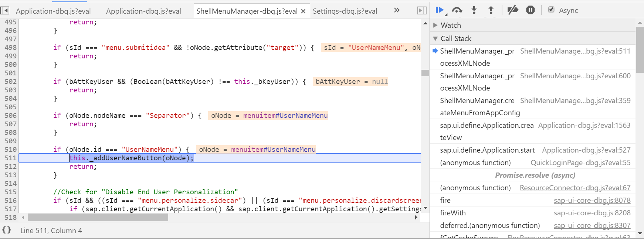Open ResourceConnector-dbg.js?eval:67 link

[575, 188]
